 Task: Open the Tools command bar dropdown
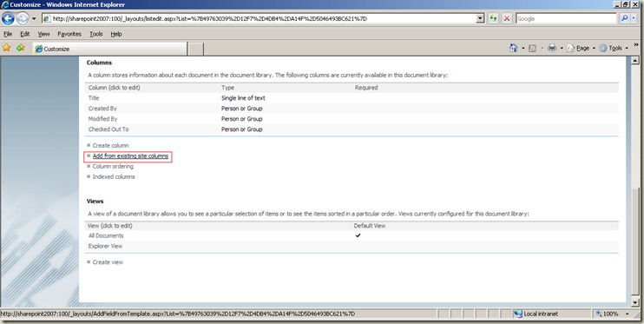[x=614, y=48]
